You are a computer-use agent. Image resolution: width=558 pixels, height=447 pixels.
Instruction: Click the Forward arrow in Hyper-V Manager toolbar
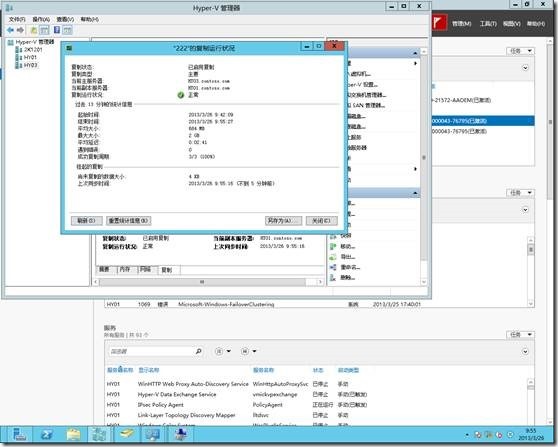(x=21, y=30)
